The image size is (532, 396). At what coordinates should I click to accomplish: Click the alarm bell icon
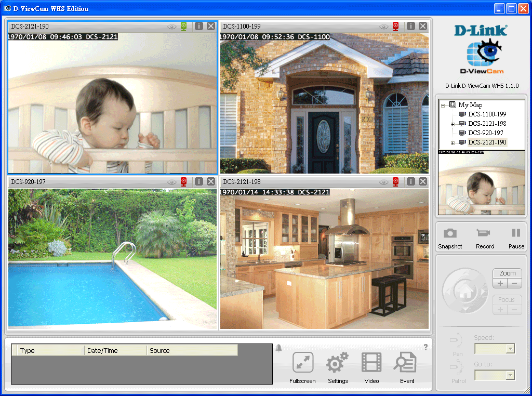click(x=279, y=348)
